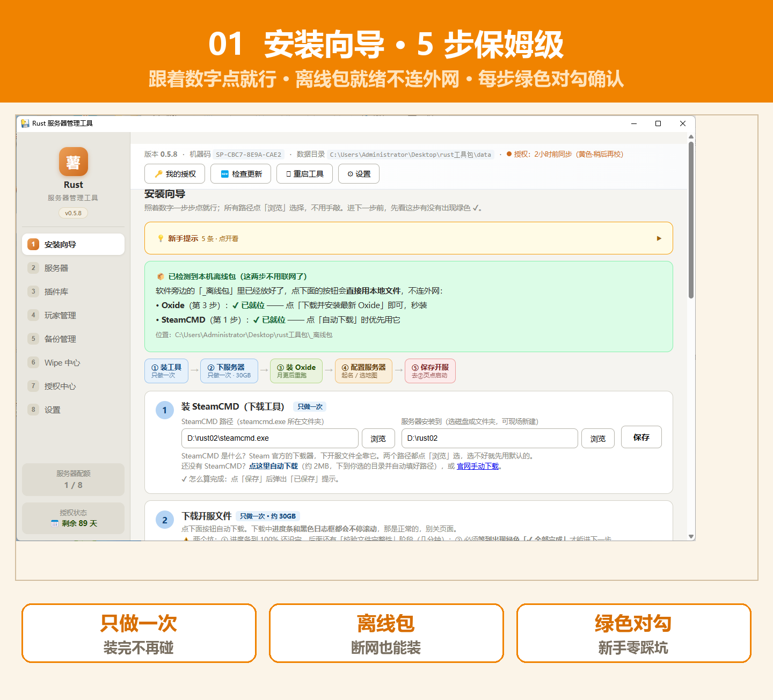Click the vertical scrollbar thumb
773x700 pixels.
pos(691,220)
